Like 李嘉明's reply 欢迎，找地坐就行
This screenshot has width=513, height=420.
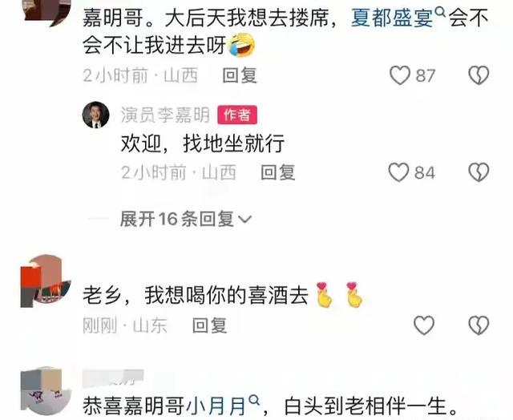click(399, 172)
